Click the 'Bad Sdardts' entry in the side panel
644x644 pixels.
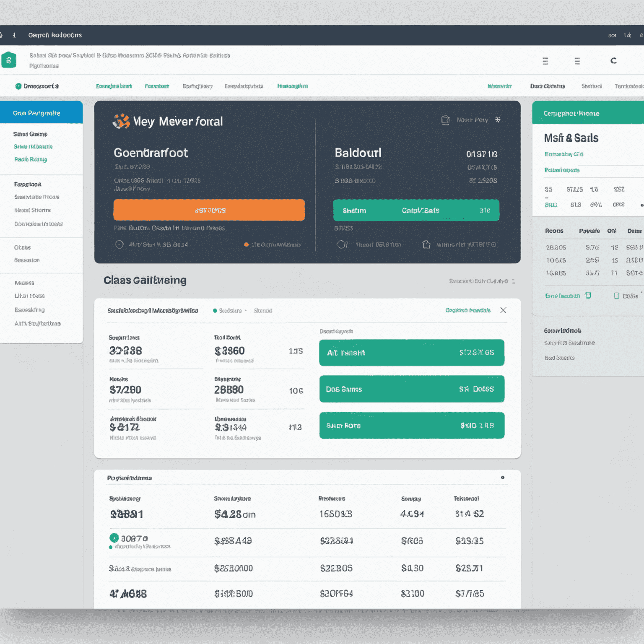point(559,358)
